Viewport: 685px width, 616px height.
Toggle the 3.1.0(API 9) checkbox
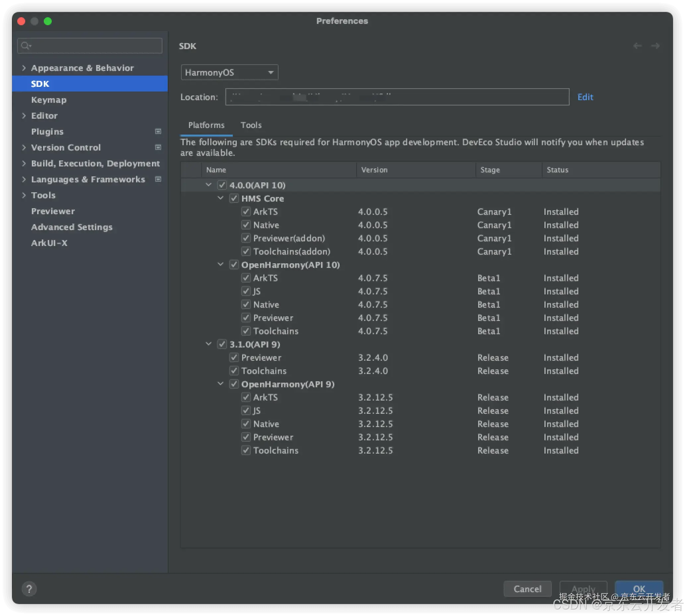point(222,344)
